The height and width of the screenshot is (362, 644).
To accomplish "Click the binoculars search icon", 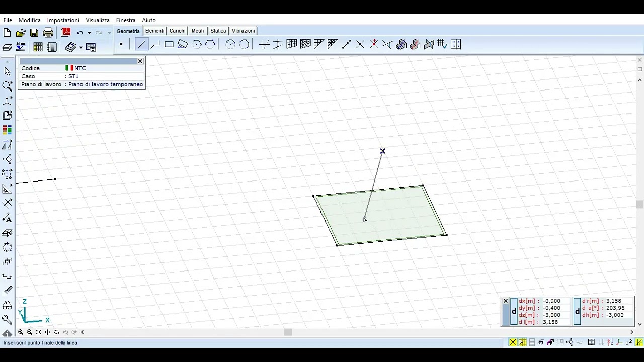I will 7,305.
